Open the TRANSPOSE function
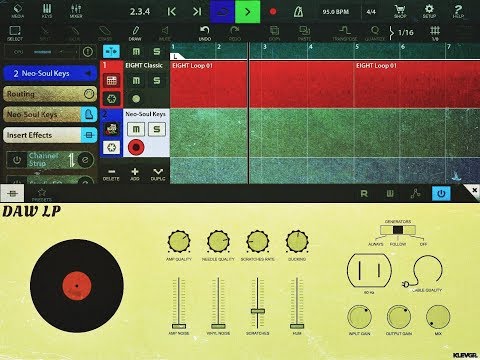480x360 pixels. (x=345, y=33)
